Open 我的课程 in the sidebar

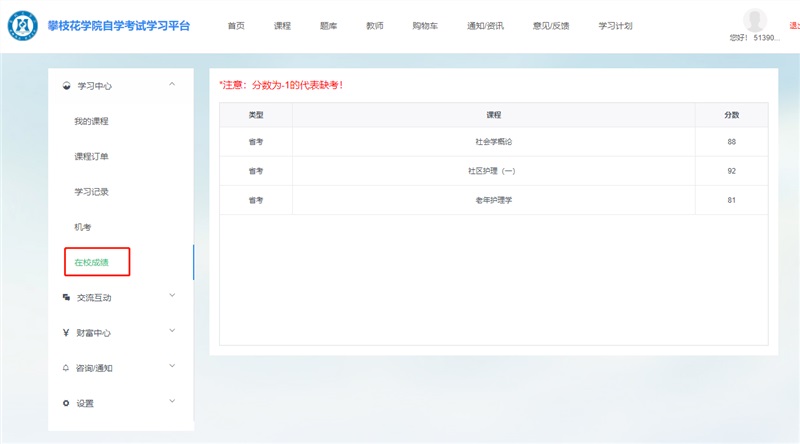point(91,121)
